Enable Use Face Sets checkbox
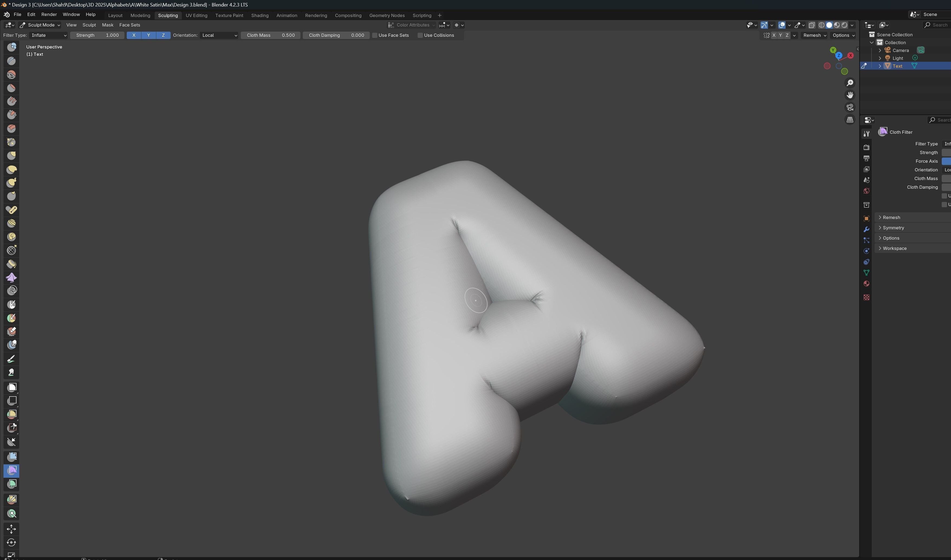This screenshot has width=951, height=560. pyautogui.click(x=375, y=35)
